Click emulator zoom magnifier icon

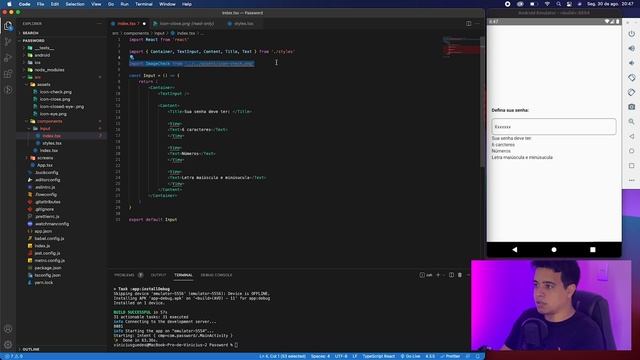click(x=632, y=122)
